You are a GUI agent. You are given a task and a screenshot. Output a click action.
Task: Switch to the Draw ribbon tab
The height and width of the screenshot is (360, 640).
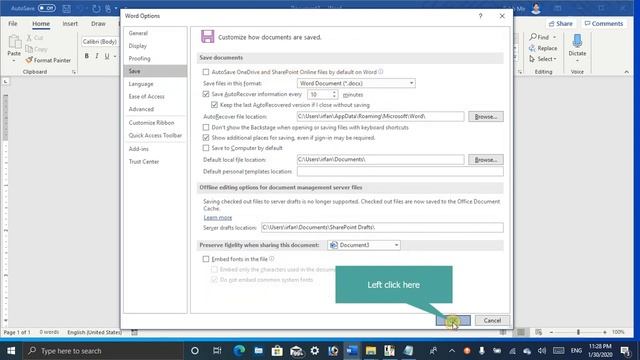point(98,24)
